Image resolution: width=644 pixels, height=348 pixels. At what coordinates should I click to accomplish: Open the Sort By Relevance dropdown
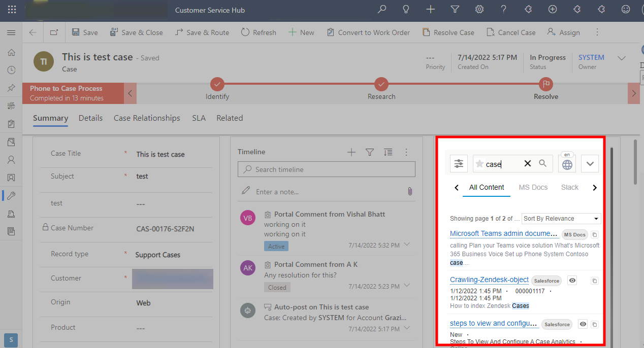coord(561,219)
